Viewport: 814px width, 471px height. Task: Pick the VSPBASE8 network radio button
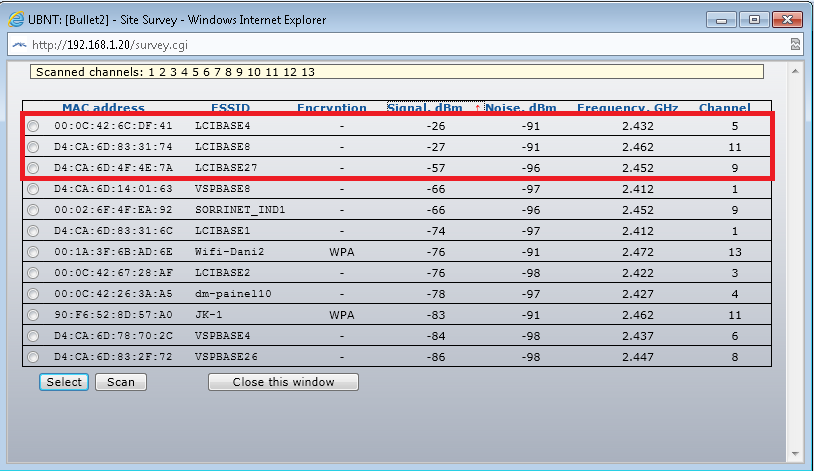[33, 189]
